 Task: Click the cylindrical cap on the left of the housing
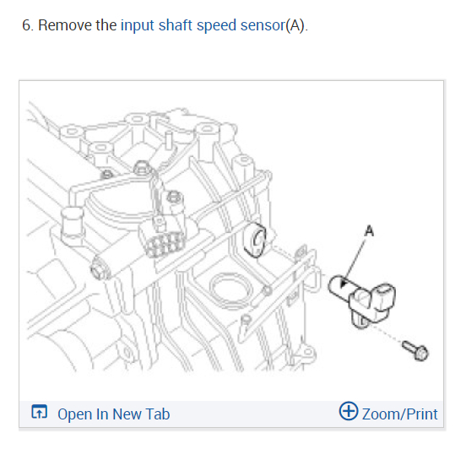(x=73, y=222)
